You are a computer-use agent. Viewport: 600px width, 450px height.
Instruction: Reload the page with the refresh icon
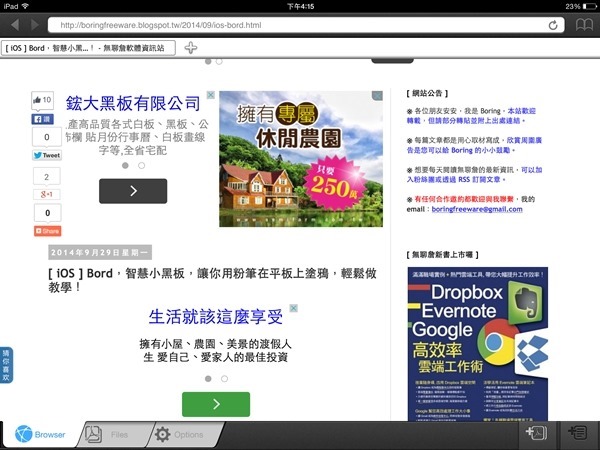[553, 25]
